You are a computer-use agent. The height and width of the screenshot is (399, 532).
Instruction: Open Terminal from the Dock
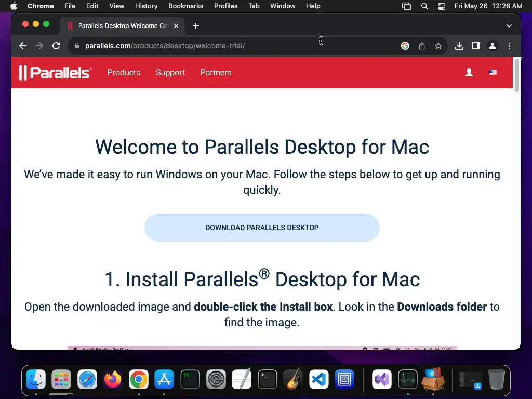268,379
